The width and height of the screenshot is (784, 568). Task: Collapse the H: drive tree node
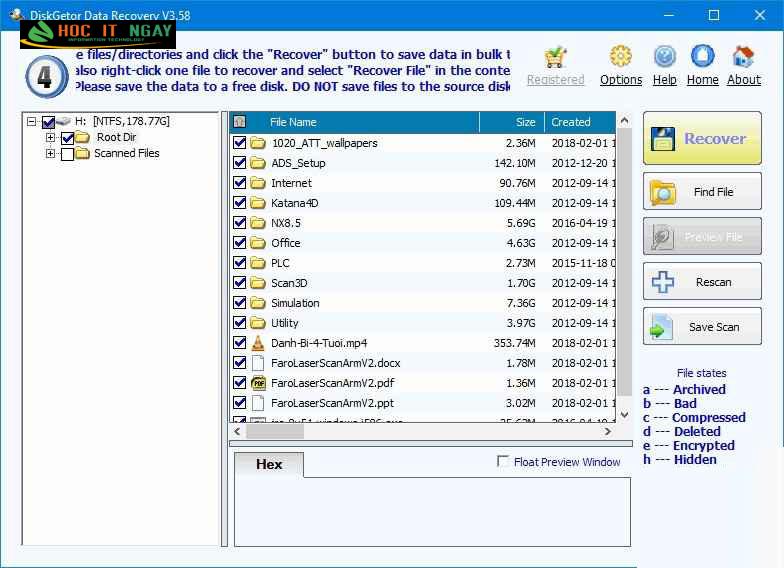pos(32,122)
